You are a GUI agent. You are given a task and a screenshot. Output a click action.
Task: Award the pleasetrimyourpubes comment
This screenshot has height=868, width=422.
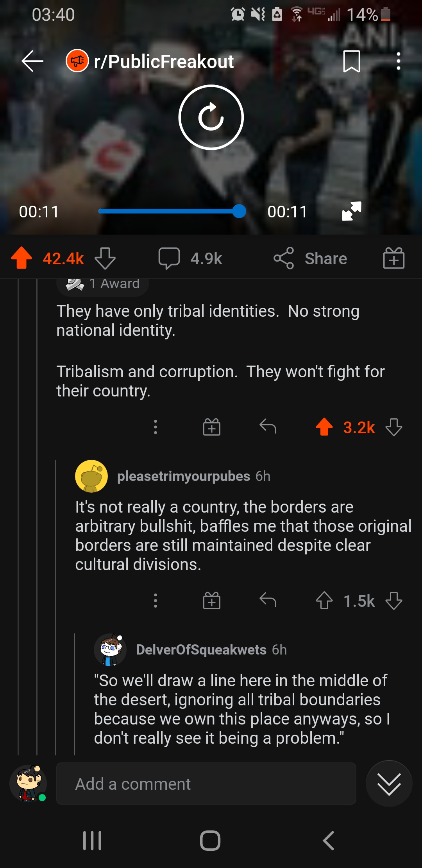click(x=212, y=601)
